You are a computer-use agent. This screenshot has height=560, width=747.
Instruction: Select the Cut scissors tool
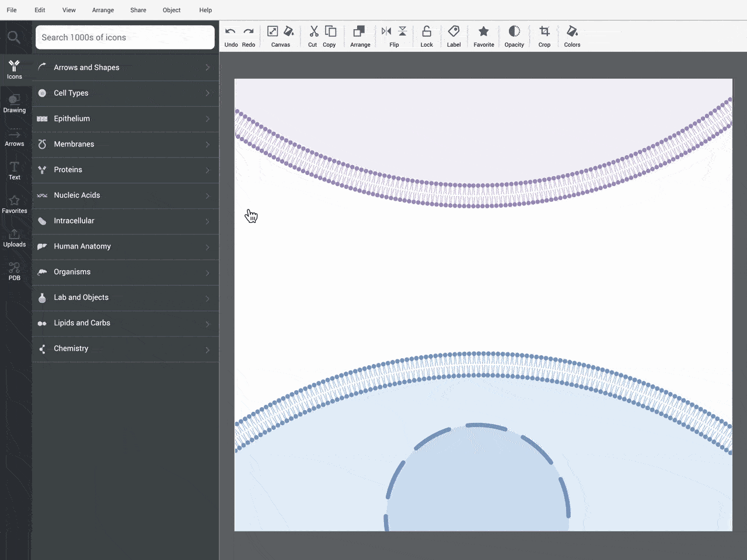[313, 32]
